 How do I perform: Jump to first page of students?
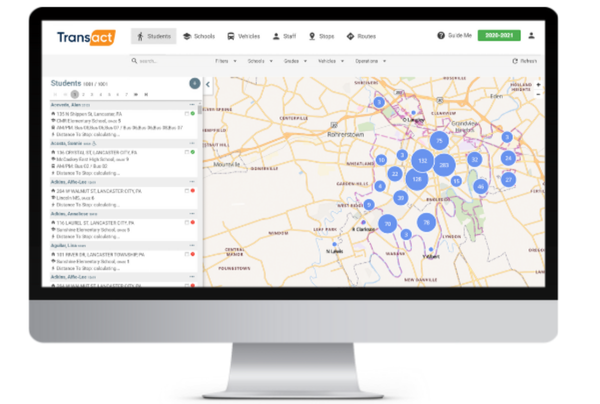tap(55, 94)
